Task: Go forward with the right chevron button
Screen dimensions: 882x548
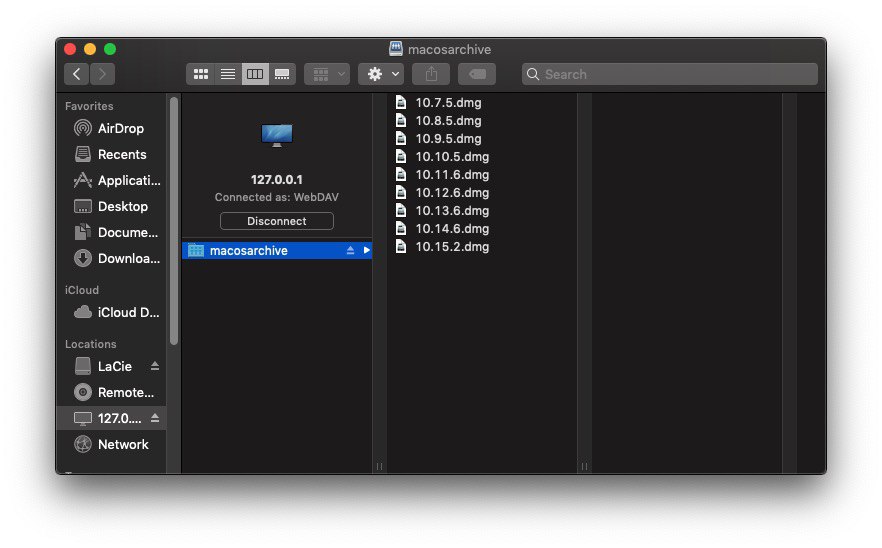Action: (102, 74)
